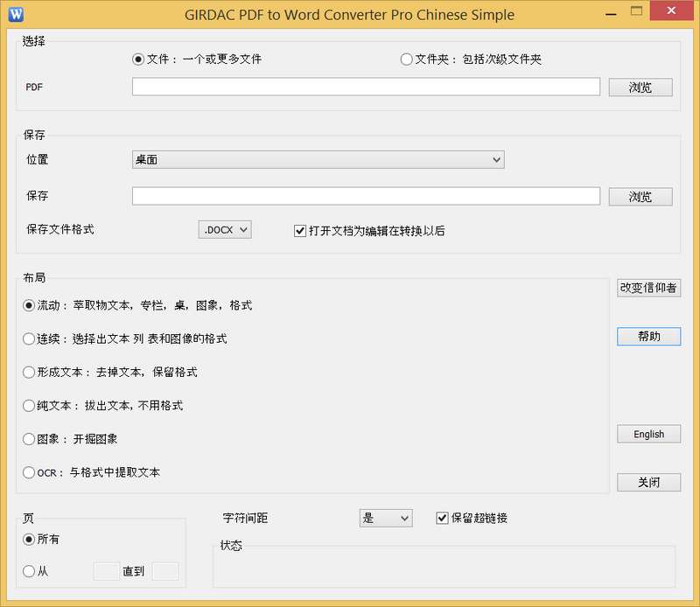
Task: Click the 保存 save path input field
Action: [366, 196]
